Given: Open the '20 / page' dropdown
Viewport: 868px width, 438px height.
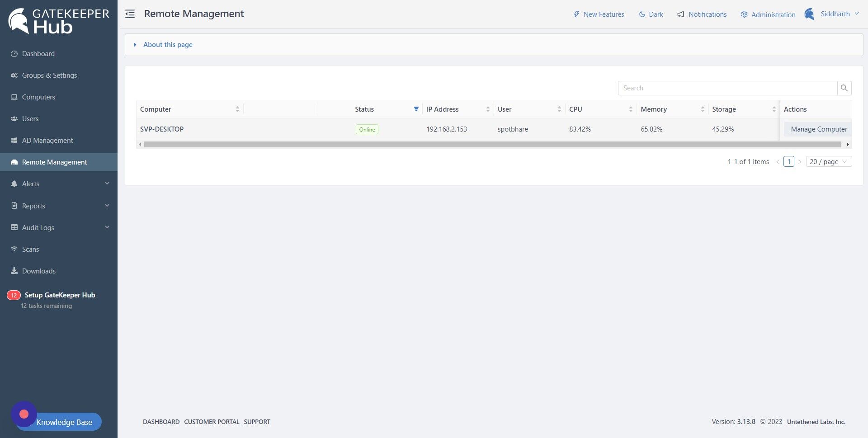Looking at the screenshot, I should (829, 161).
